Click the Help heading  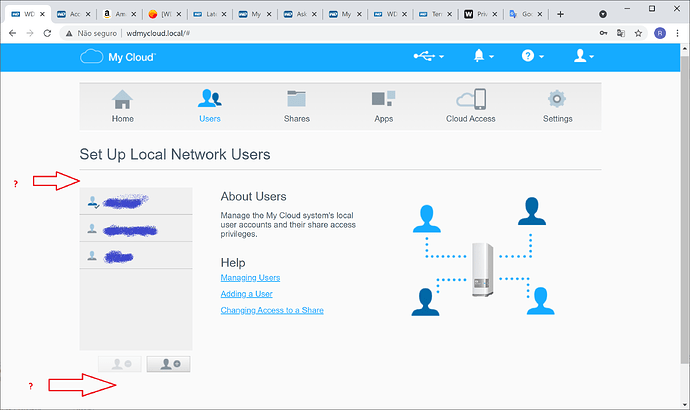point(233,263)
